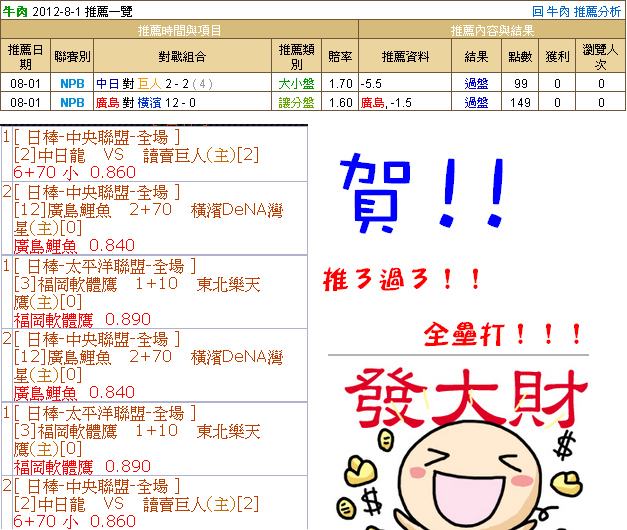Click the score 12 - 0 text
This screenshot has width=627, height=530.
(180, 103)
